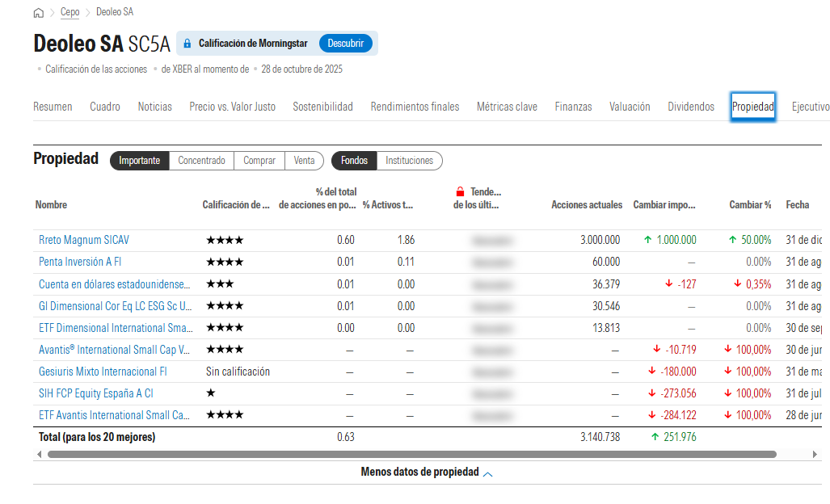Viewport: 830px width, 504px height.
Task: Open the Resumen tab
Action: [53, 107]
